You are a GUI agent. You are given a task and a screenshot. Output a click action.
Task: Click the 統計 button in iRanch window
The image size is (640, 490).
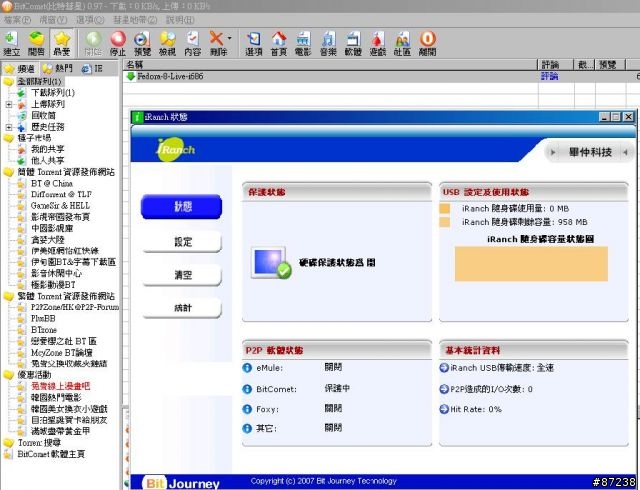182,308
